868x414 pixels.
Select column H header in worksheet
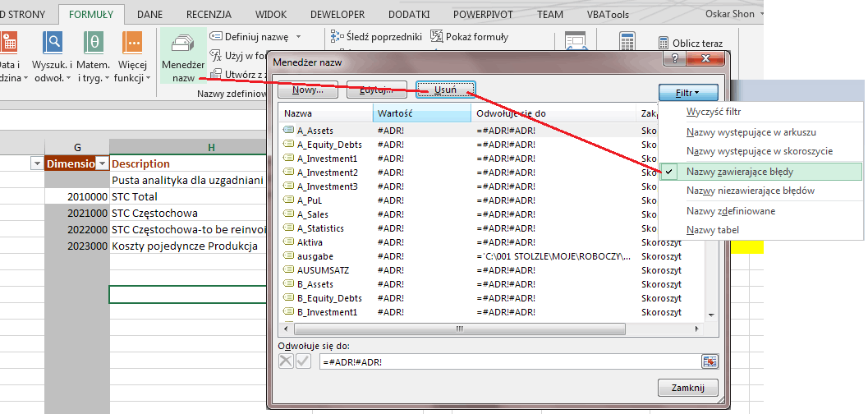point(188,147)
